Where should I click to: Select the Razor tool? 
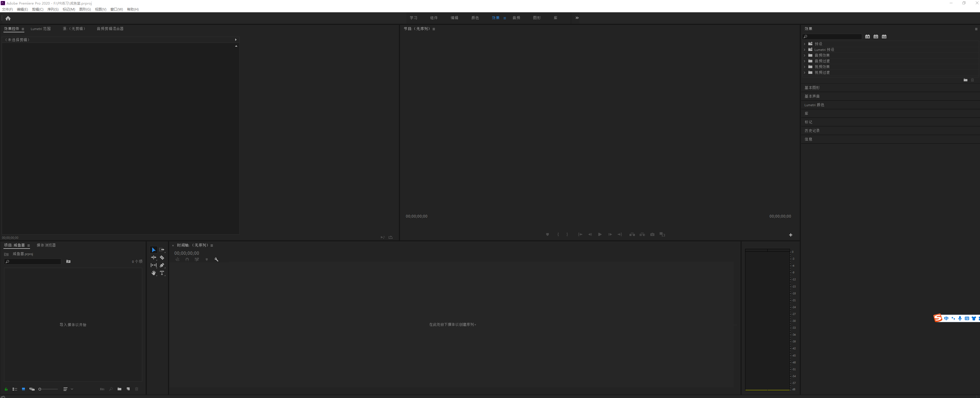point(162,257)
